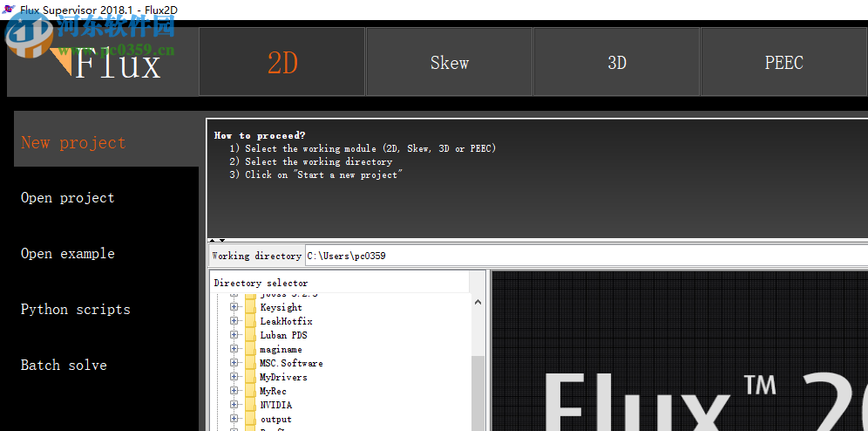Expand the Luban PDS folder node
Screen dimensions: 868x431
(x=234, y=335)
